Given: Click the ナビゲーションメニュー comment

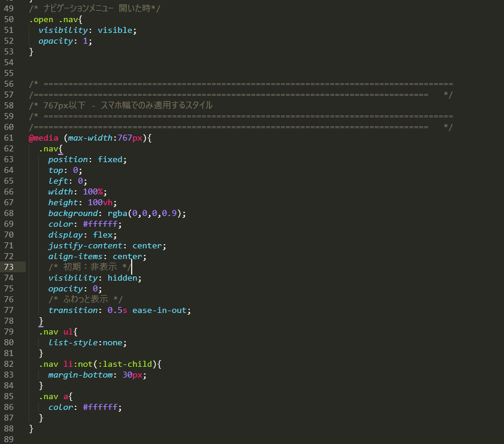Looking at the screenshot, I should [95, 8].
